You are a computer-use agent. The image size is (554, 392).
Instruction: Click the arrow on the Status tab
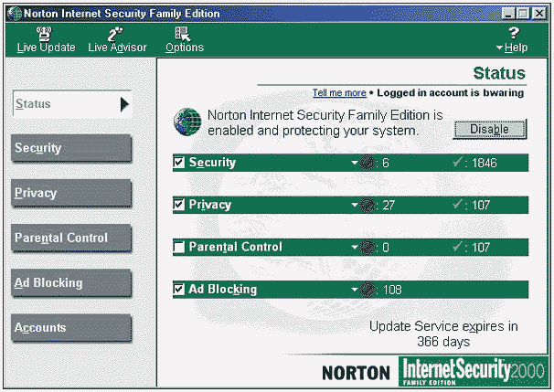(x=124, y=104)
